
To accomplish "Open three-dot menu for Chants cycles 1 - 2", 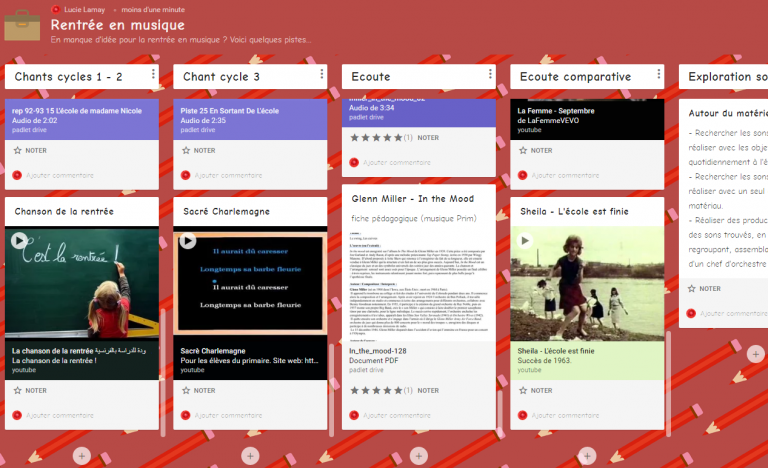I will tap(153, 75).
